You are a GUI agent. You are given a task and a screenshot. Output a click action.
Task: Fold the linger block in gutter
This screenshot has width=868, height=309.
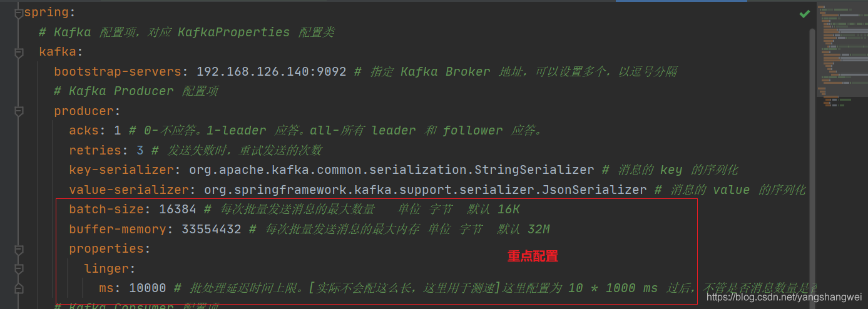pos(19,269)
